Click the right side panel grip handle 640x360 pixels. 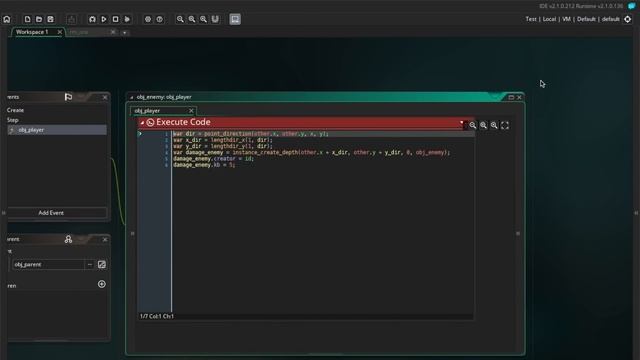click(x=636, y=213)
